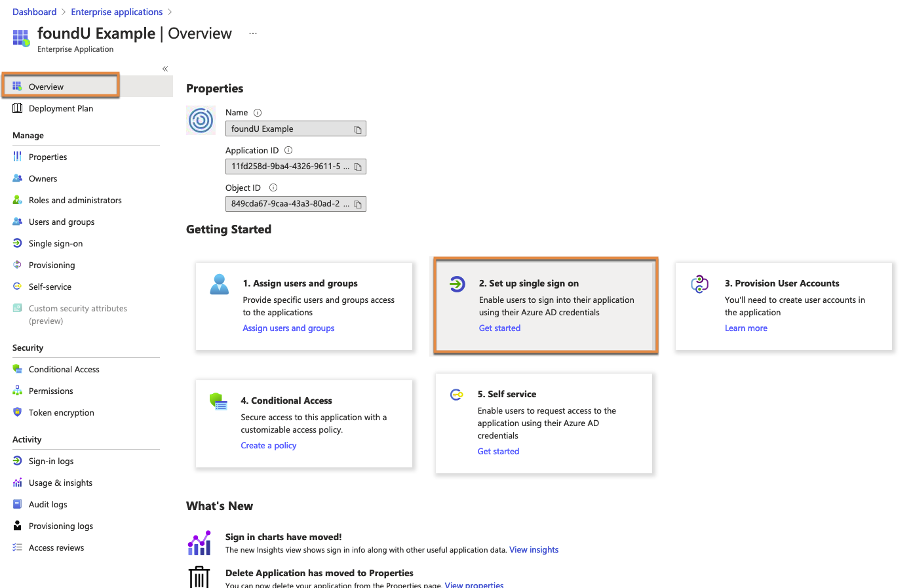913x588 pixels.
Task: Click the copy icon beside the Name field
Action: pyautogui.click(x=358, y=130)
